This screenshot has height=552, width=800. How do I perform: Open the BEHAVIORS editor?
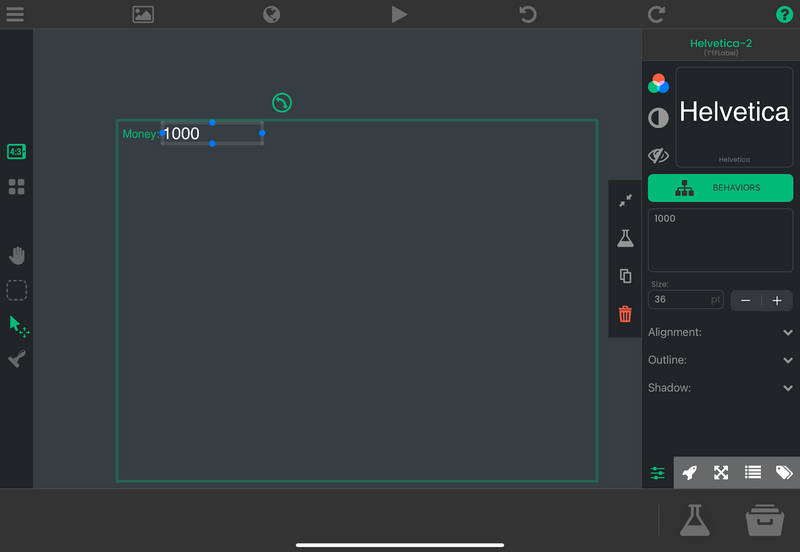click(x=720, y=188)
